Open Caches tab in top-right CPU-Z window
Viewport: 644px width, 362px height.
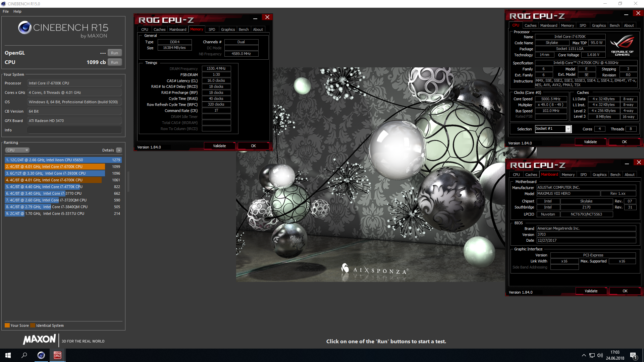(530, 25)
